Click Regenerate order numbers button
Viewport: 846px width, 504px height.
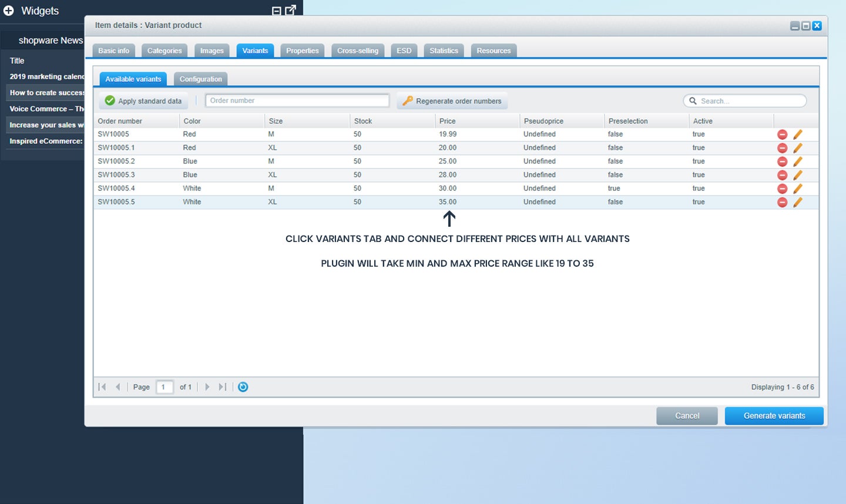click(x=452, y=101)
